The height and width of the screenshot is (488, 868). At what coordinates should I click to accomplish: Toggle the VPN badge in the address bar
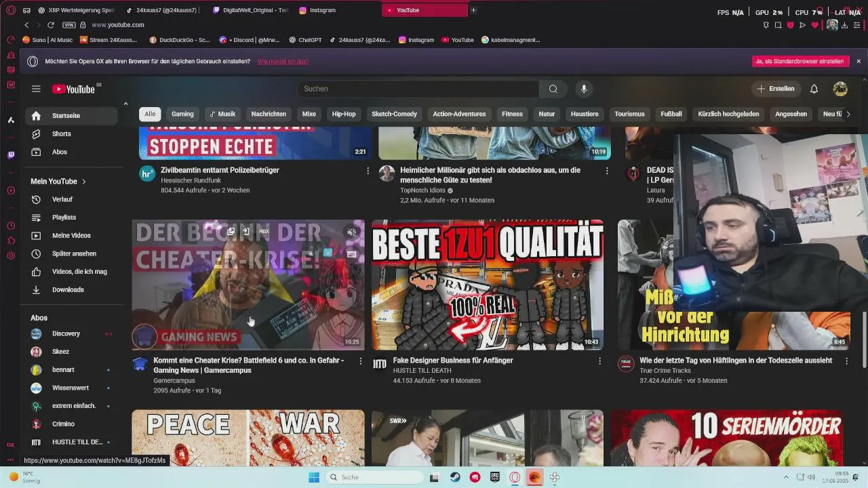68,25
